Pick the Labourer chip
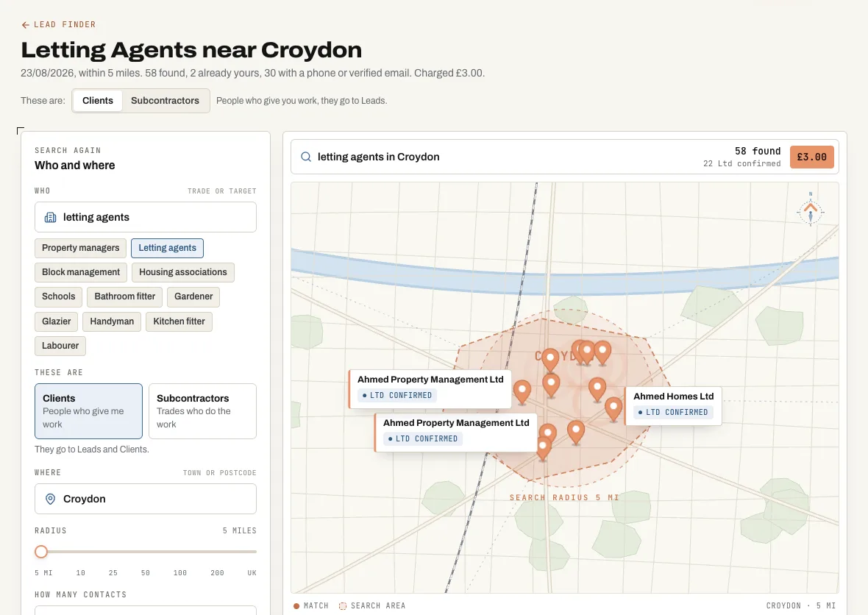The height and width of the screenshot is (615, 868). click(60, 346)
